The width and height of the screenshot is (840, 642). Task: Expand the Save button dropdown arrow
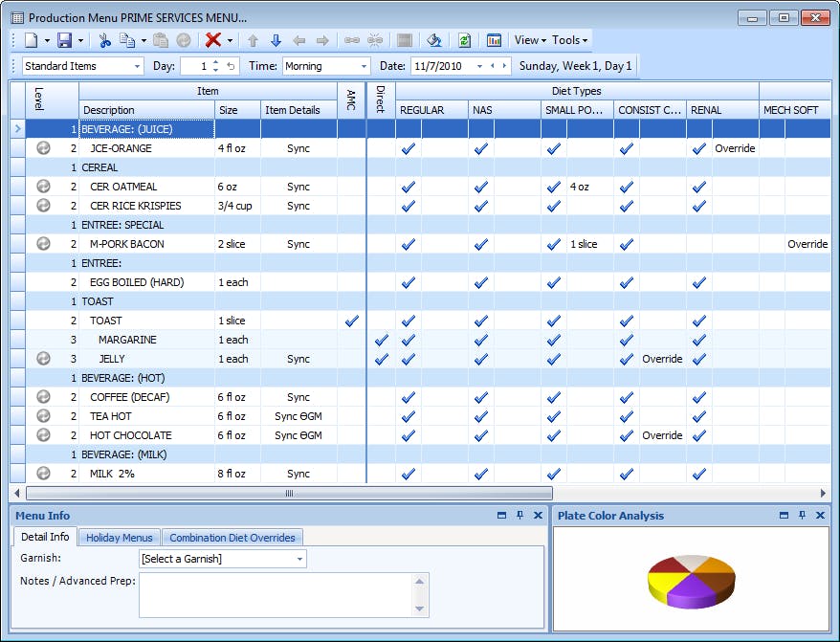tap(81, 40)
